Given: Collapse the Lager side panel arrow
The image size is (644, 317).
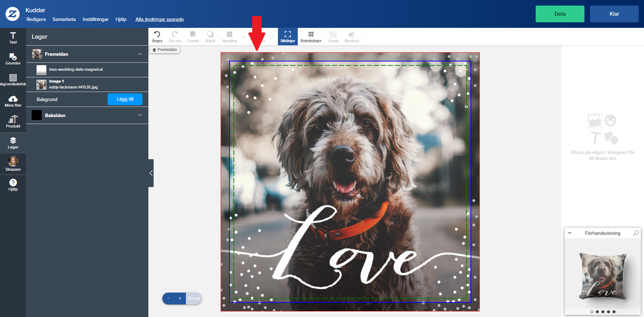Looking at the screenshot, I should click(151, 173).
